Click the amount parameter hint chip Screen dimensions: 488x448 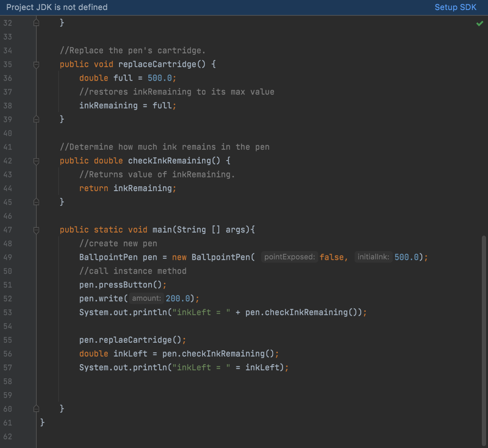coord(146,298)
